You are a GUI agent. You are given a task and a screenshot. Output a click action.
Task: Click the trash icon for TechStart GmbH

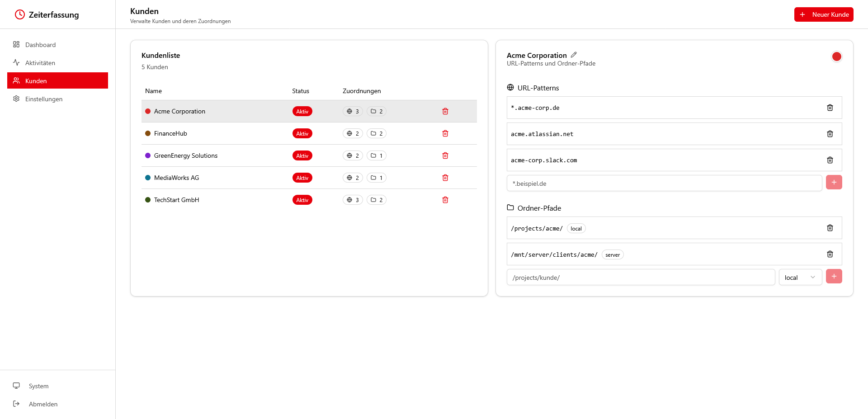click(x=445, y=200)
